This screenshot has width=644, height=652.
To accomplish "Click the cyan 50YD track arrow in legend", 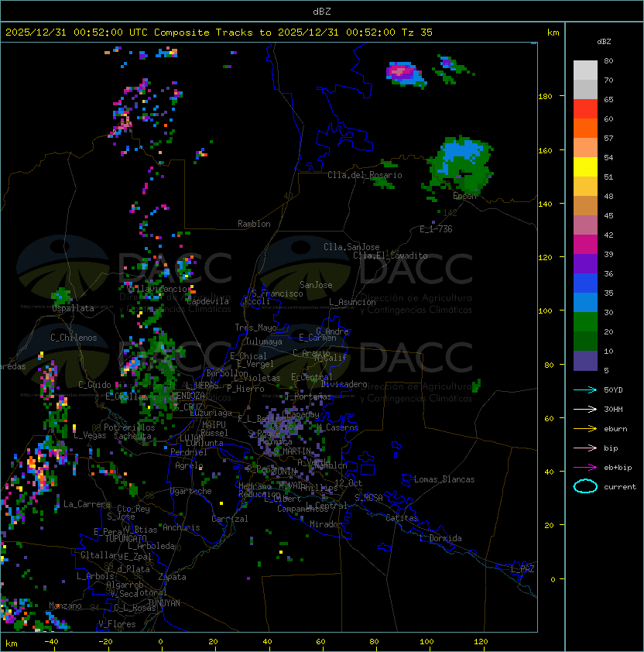I will pyautogui.click(x=585, y=390).
